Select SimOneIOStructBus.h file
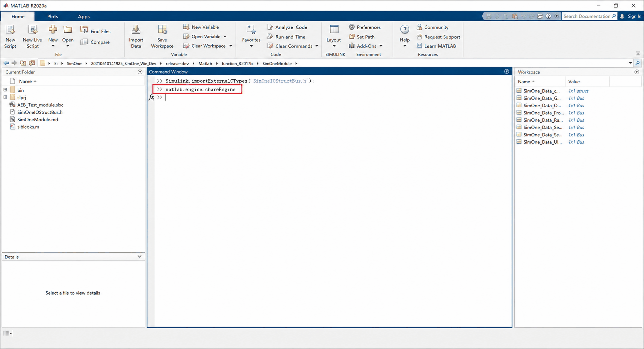The width and height of the screenshot is (644, 349). [36, 112]
